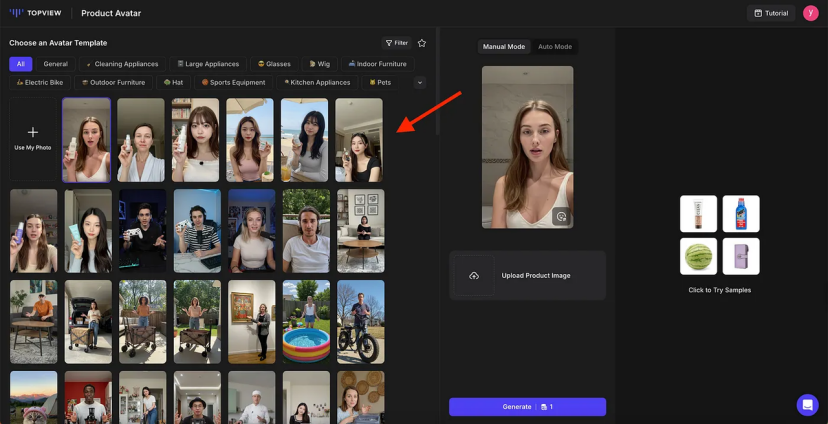This screenshot has height=424, width=828.
Task: Select the man with electric bike avatar
Action: (x=361, y=322)
